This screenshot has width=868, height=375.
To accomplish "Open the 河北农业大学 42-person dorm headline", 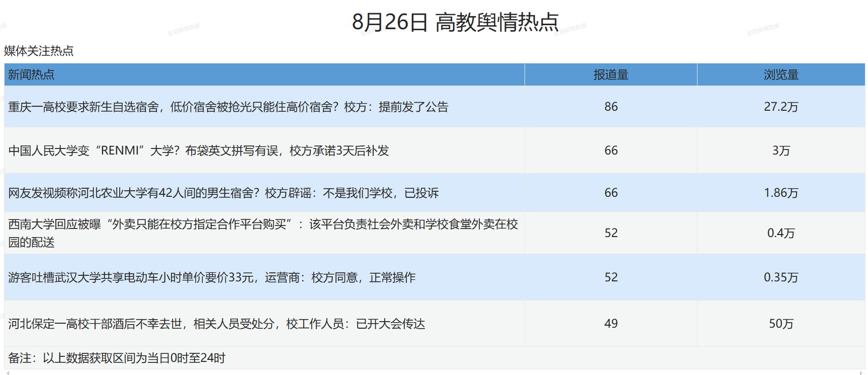I will click(223, 193).
